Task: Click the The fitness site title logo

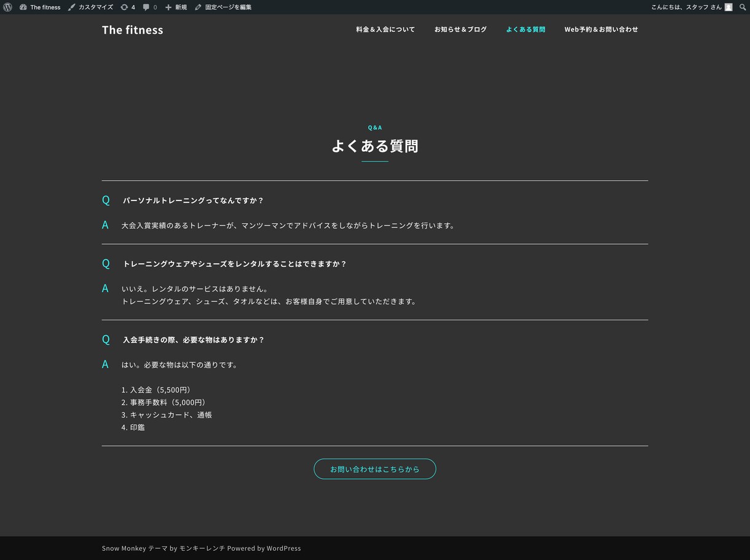Action: [132, 30]
